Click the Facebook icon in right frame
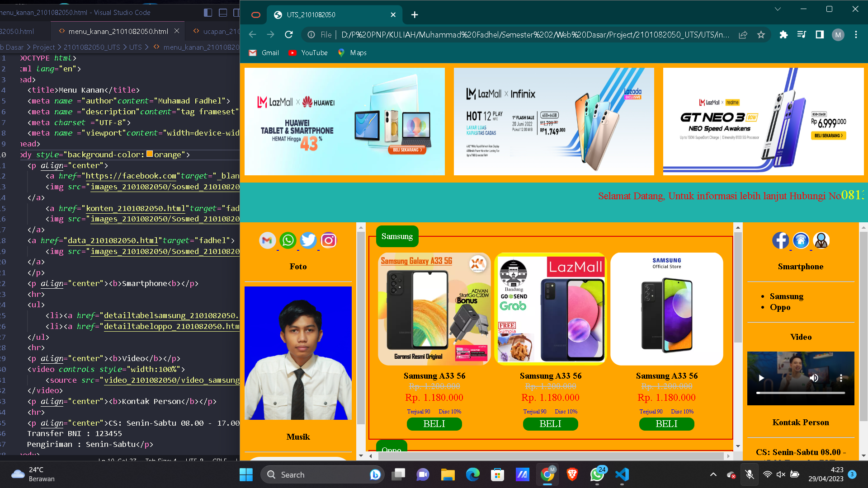Image resolution: width=868 pixels, height=488 pixels. point(780,240)
